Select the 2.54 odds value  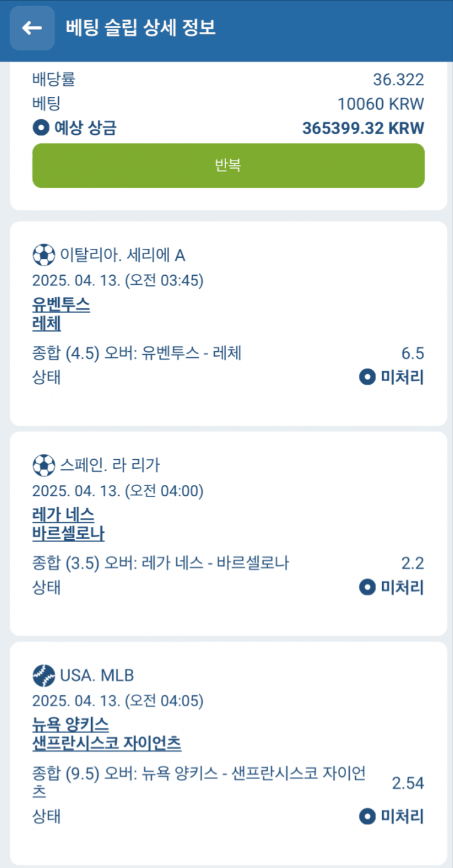tap(408, 783)
